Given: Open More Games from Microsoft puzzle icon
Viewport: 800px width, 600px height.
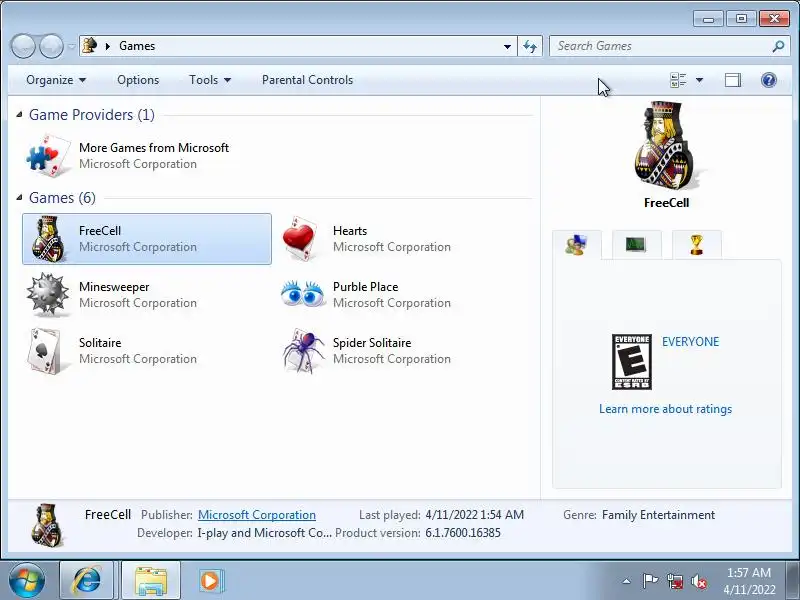Looking at the screenshot, I should click(x=48, y=156).
